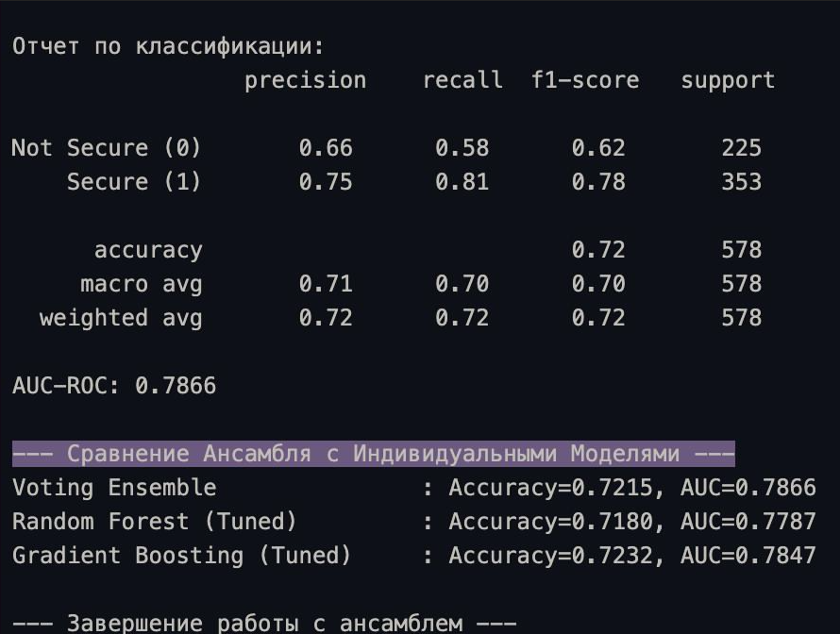The image size is (840, 634).
Task: Click the support value 353
Action: click(x=741, y=182)
